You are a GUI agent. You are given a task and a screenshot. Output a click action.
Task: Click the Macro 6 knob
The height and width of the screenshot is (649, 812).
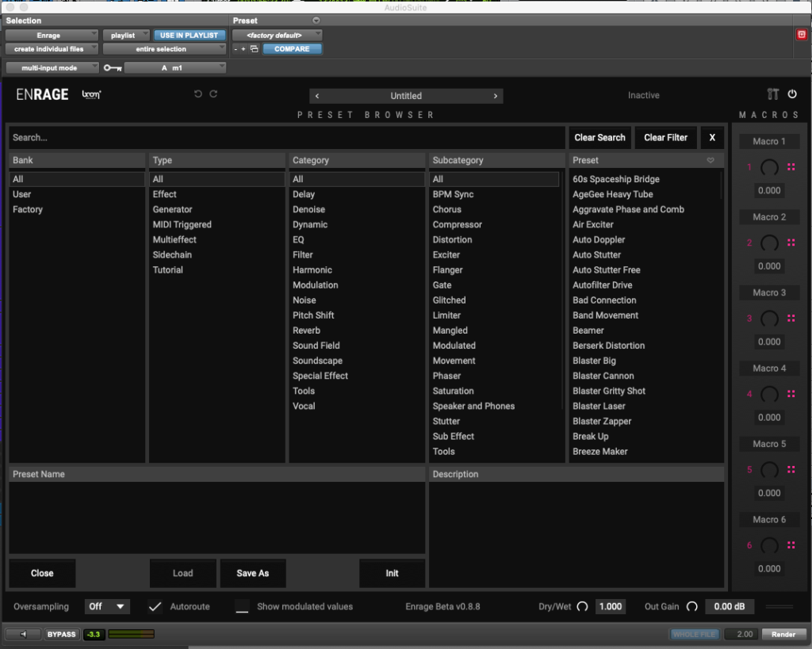click(769, 545)
